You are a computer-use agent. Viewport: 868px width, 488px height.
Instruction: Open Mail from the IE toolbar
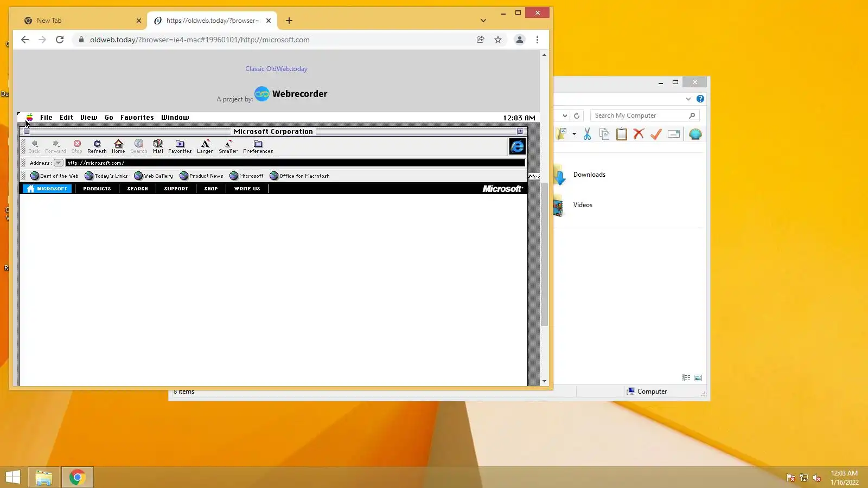[x=158, y=146]
